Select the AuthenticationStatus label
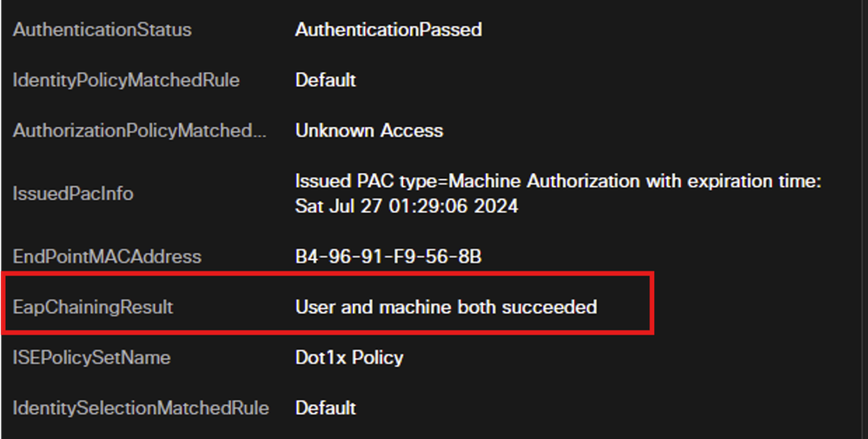 tap(103, 30)
